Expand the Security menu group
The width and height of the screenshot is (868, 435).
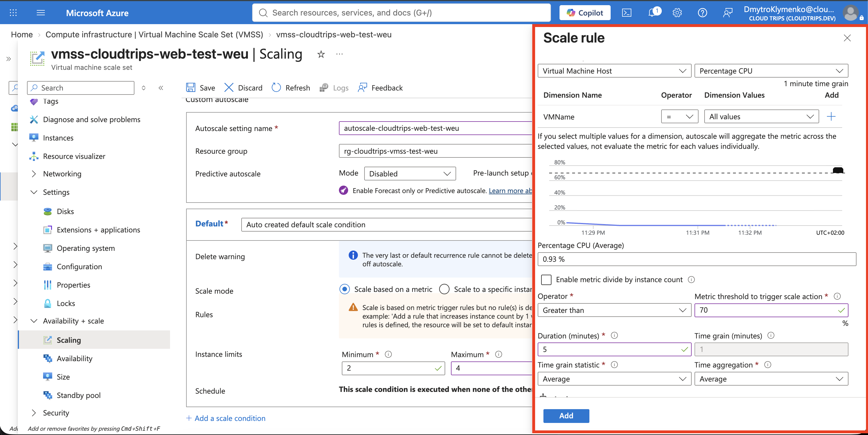click(34, 413)
